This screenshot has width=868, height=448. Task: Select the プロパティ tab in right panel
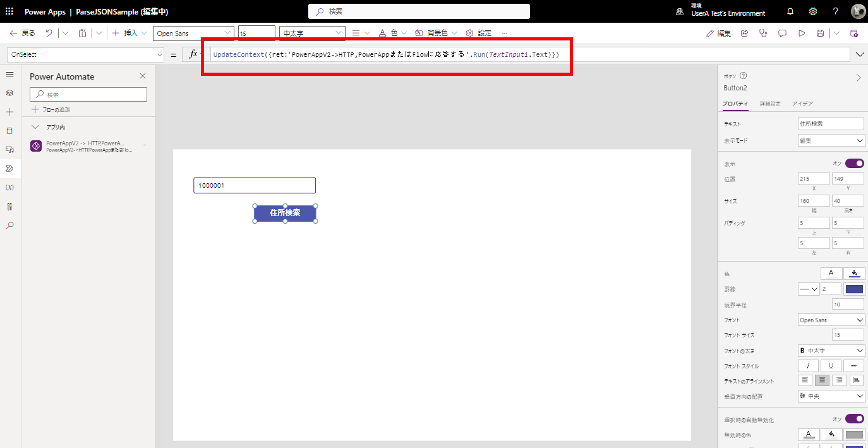[736, 103]
